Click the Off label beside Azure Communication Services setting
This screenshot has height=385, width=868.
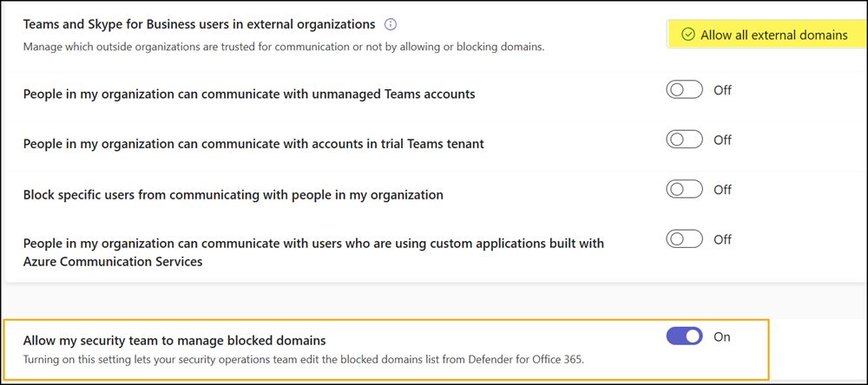coord(722,238)
